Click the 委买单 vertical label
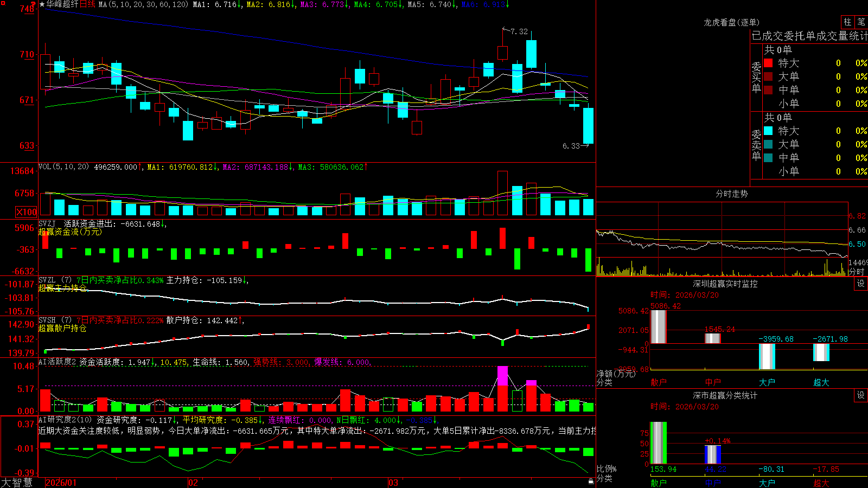Screen dimensions: 868x488 coord(756,77)
